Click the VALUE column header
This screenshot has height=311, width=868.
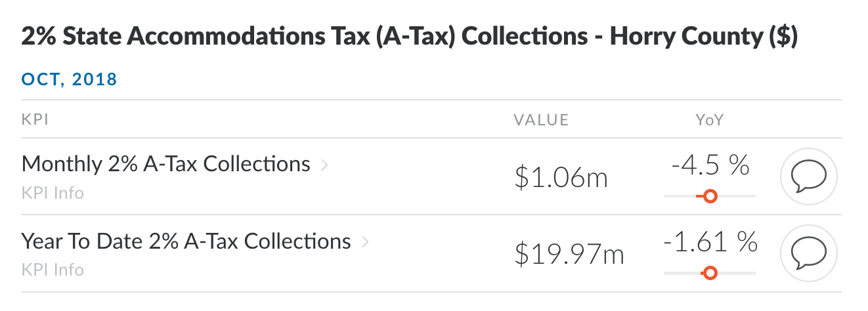541,119
